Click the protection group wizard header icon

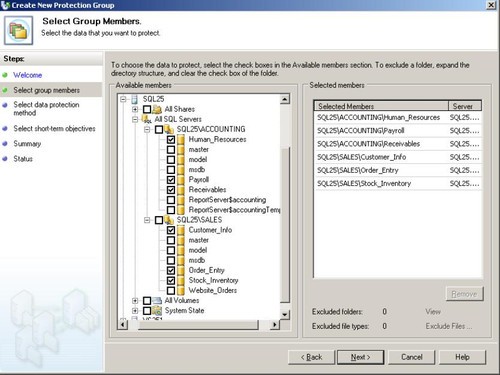point(18,30)
